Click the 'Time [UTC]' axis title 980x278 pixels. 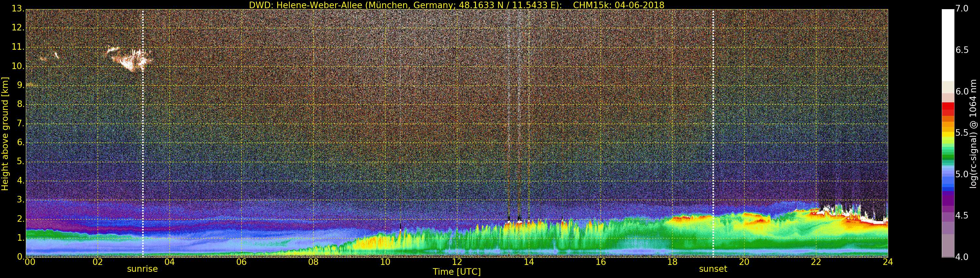pyautogui.click(x=457, y=272)
